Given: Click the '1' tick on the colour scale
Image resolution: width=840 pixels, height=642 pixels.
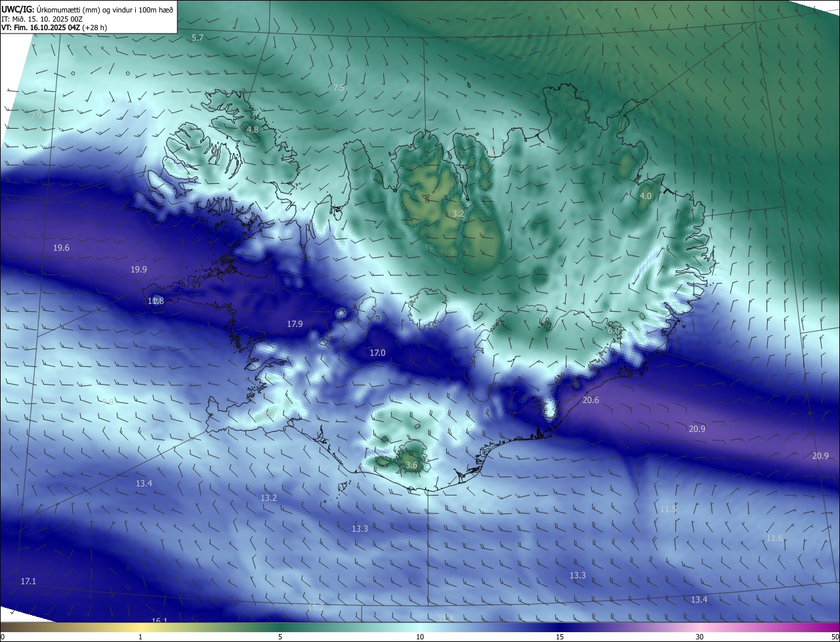Looking at the screenshot, I should coord(140,637).
